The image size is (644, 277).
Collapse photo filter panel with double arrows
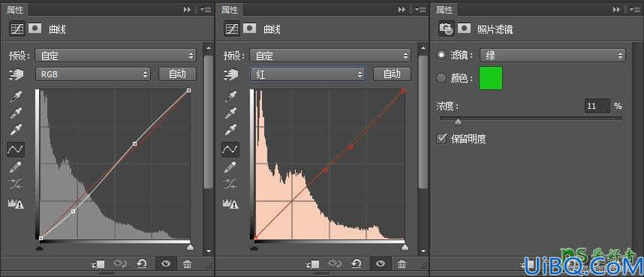coord(616,9)
